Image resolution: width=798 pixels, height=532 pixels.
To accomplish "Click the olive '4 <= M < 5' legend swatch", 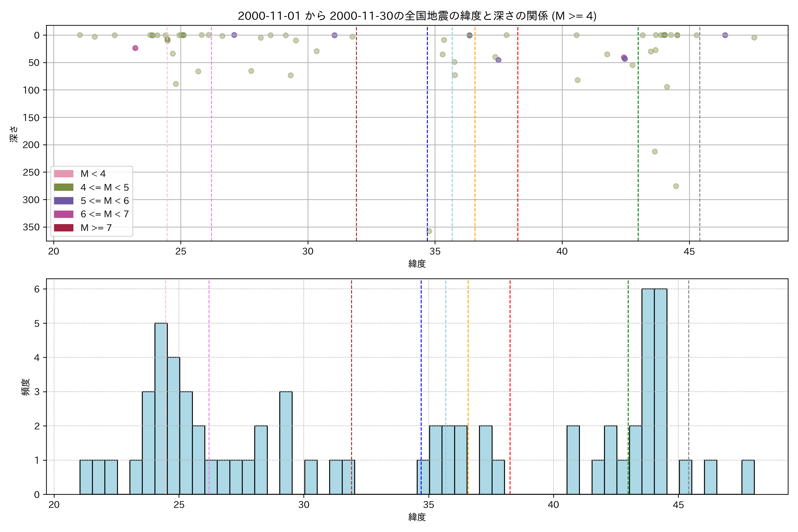I will tap(63, 187).
